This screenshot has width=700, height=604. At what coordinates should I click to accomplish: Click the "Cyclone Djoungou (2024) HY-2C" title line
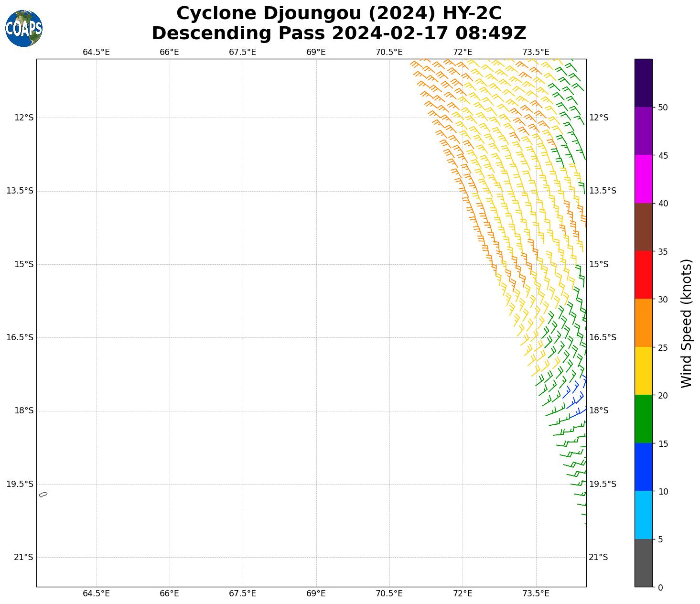click(339, 13)
